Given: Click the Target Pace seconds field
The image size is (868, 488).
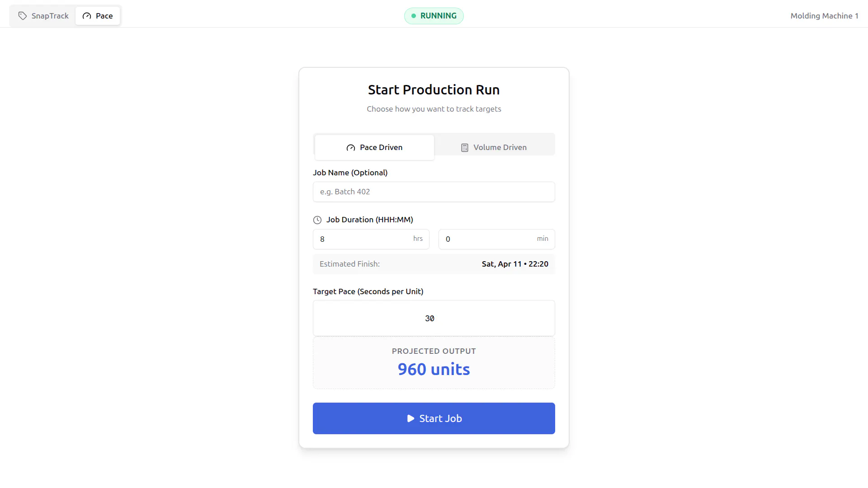Looking at the screenshot, I should pyautogui.click(x=434, y=318).
